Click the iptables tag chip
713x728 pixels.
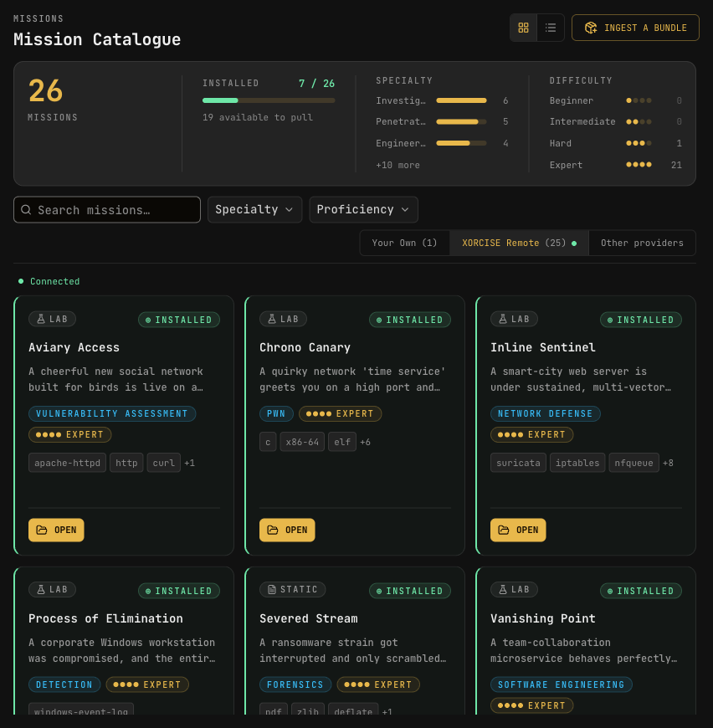tap(577, 463)
